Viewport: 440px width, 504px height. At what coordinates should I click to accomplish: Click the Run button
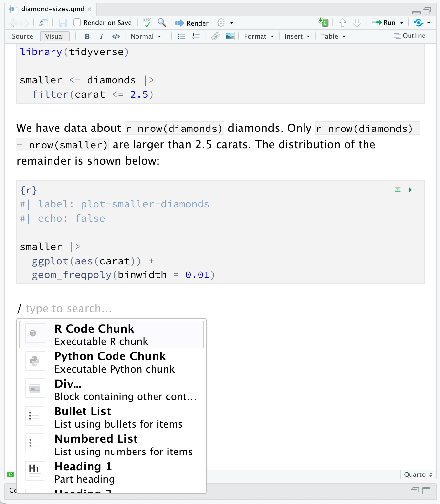point(383,23)
